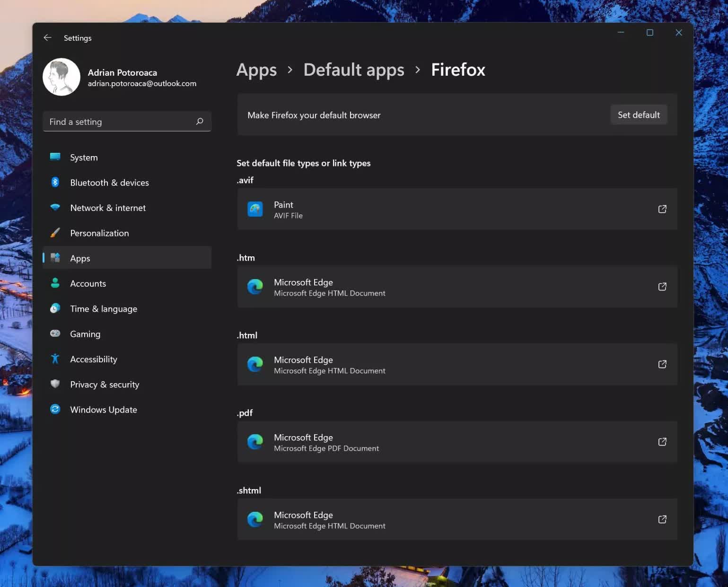Click Set default button for Firefox
The width and height of the screenshot is (728, 587).
[x=639, y=115]
